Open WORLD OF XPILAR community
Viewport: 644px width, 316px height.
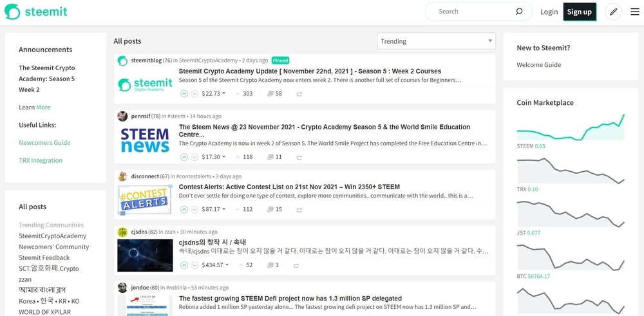click(45, 312)
